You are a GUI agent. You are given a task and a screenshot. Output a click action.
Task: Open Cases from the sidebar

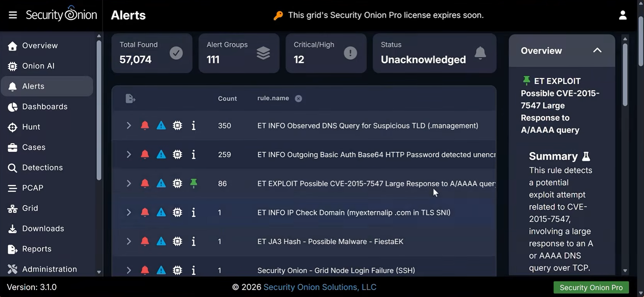click(47, 147)
